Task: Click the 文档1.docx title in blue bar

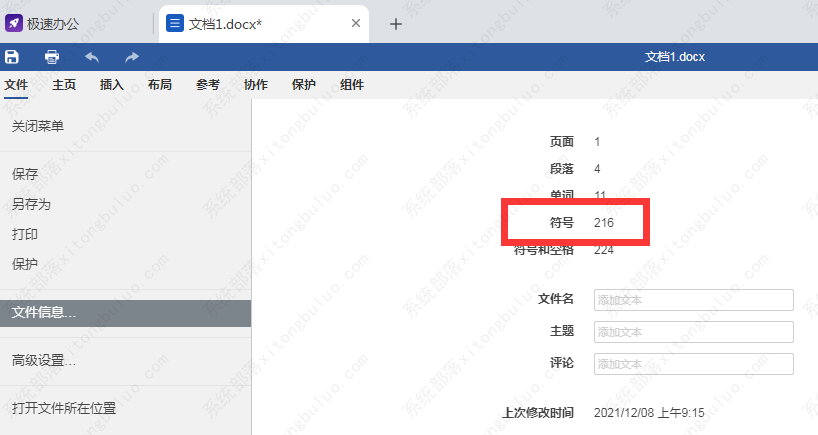Action: (x=675, y=56)
